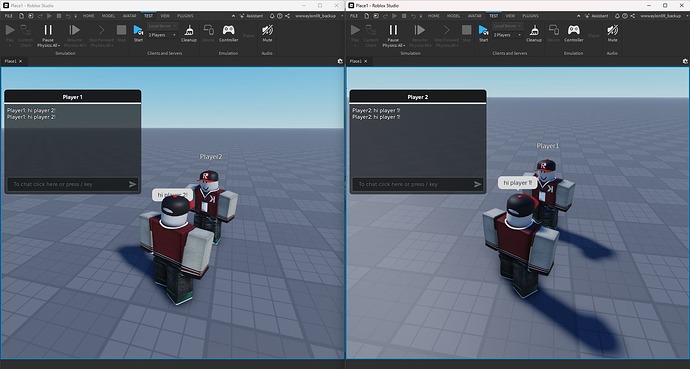Click Start test icon in Player 1 window
690x369 pixels.
[x=138, y=31]
